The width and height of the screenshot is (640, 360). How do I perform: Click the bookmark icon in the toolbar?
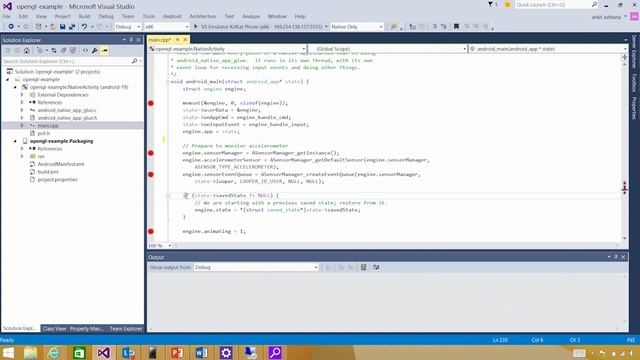(x=456, y=27)
